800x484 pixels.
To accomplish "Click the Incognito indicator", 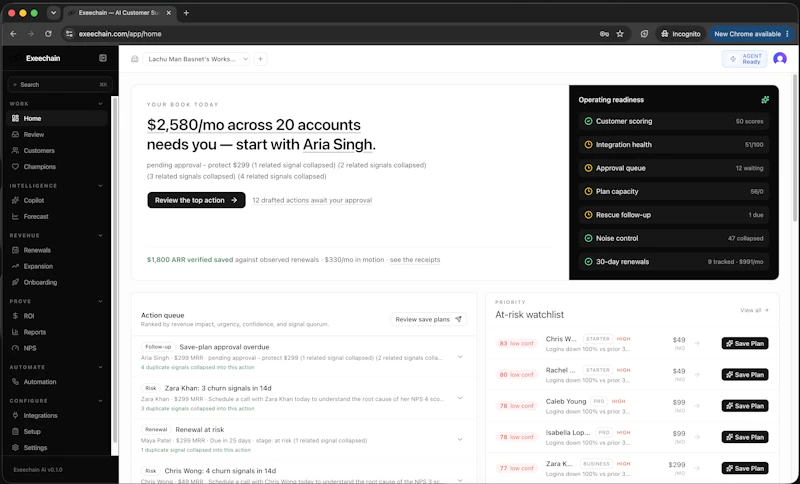I will coord(681,34).
